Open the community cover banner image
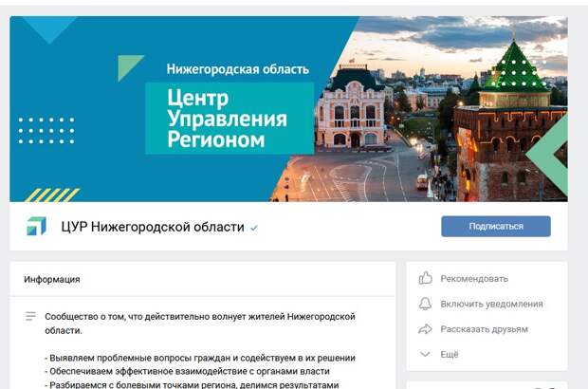588x389 pixels. (x=288, y=109)
